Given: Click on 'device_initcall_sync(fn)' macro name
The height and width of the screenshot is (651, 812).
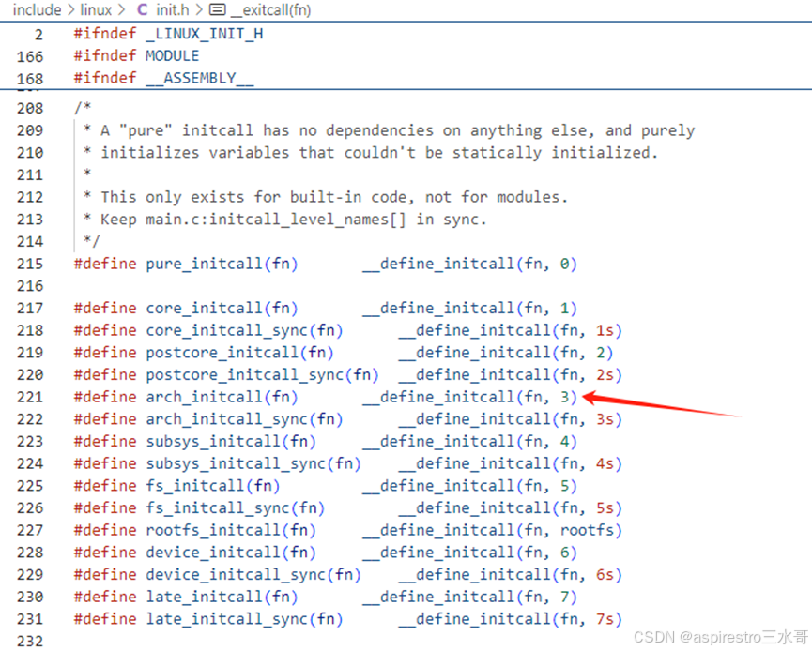Looking at the screenshot, I should [253, 575].
